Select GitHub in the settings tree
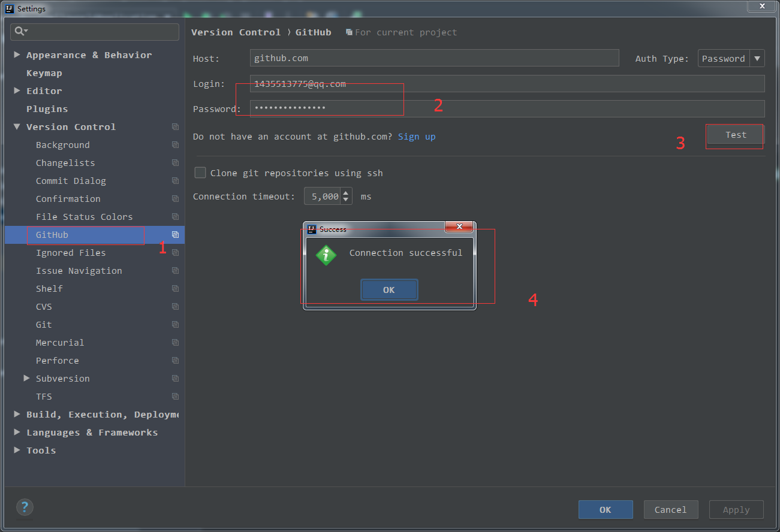The image size is (780, 532). coord(52,235)
